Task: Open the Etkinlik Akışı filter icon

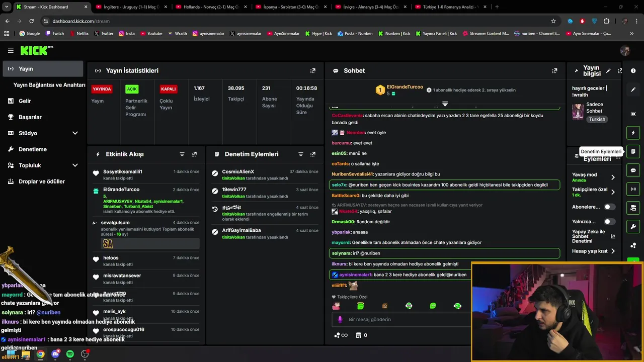Action: coord(182,154)
